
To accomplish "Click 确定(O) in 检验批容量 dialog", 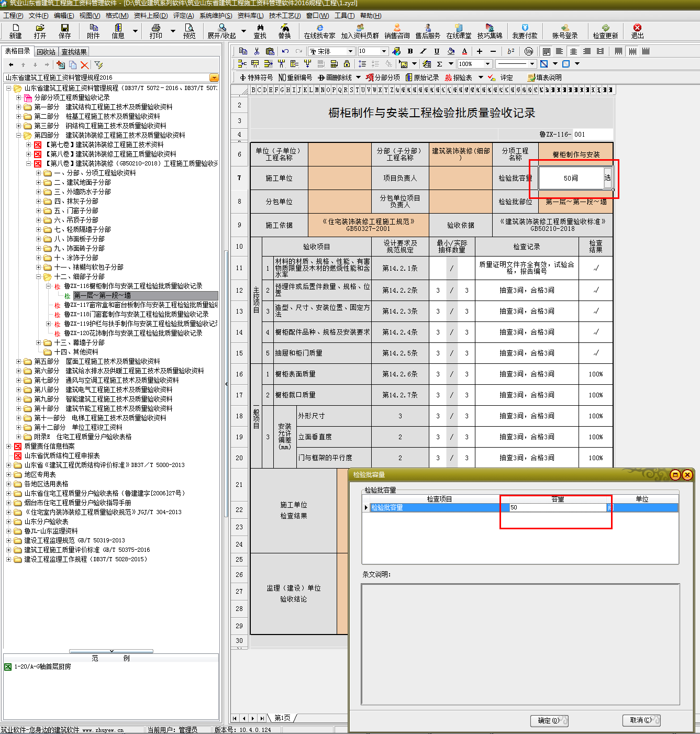I will 549,720.
